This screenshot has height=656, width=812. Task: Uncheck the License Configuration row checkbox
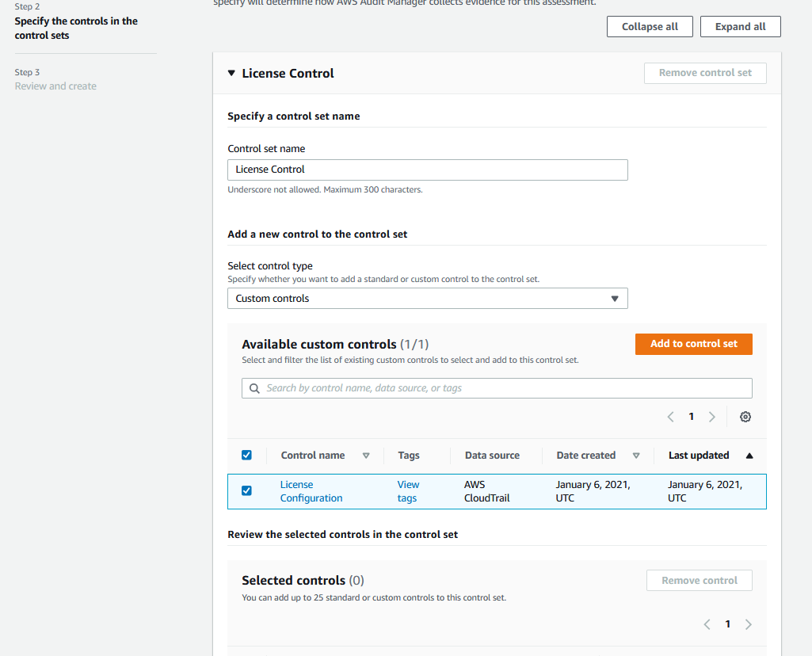(x=246, y=491)
